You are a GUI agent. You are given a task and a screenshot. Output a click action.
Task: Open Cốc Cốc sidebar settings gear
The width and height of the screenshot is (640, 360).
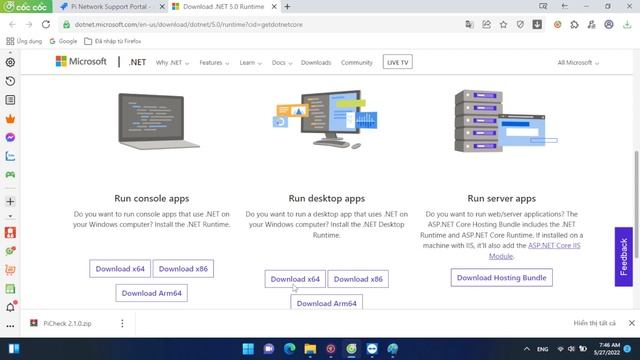tap(10, 62)
